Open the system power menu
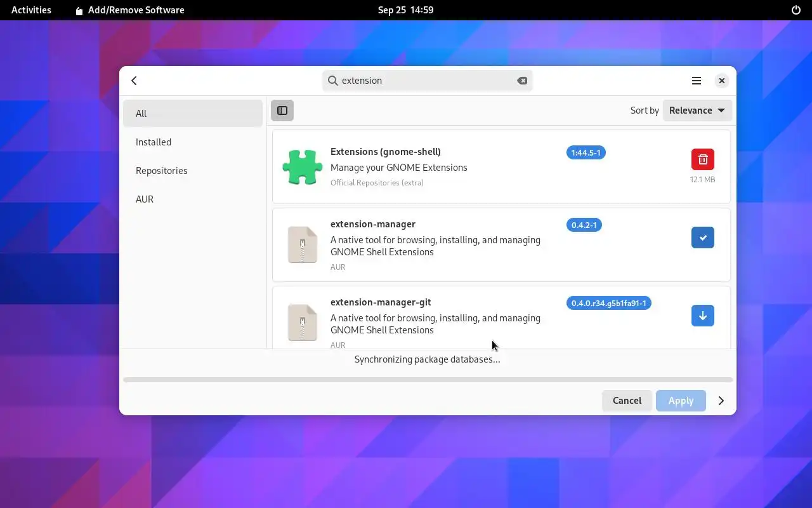This screenshot has height=508, width=812. (796, 10)
